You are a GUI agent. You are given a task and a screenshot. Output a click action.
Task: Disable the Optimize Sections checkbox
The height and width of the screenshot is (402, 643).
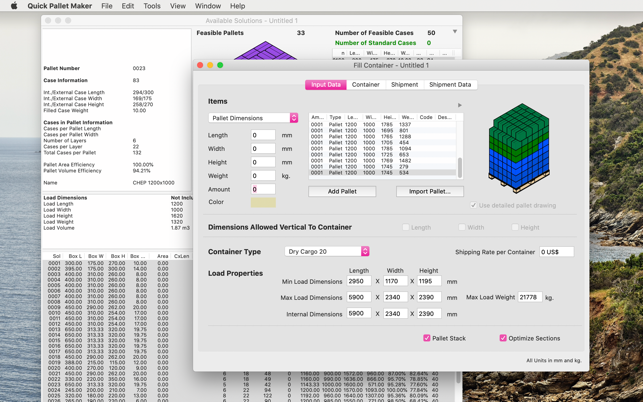tap(503, 338)
